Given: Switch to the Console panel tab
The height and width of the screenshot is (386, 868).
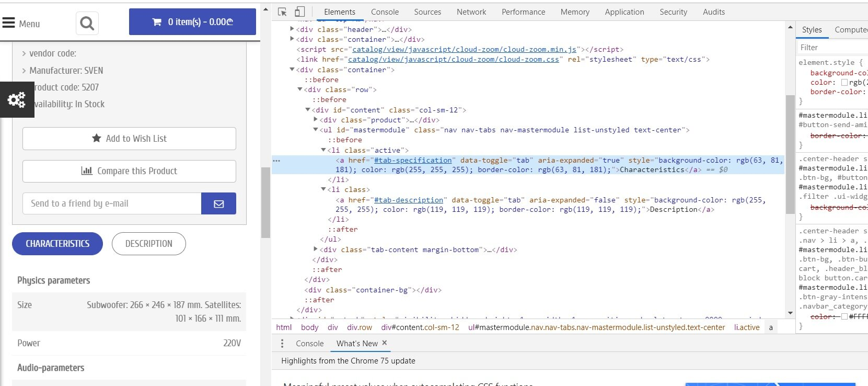Looking at the screenshot, I should [385, 12].
